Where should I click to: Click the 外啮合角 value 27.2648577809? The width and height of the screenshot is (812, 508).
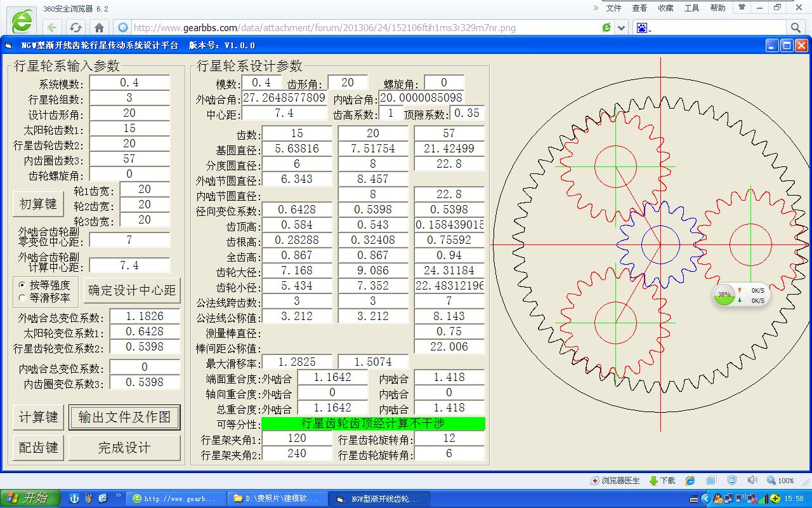click(x=285, y=98)
